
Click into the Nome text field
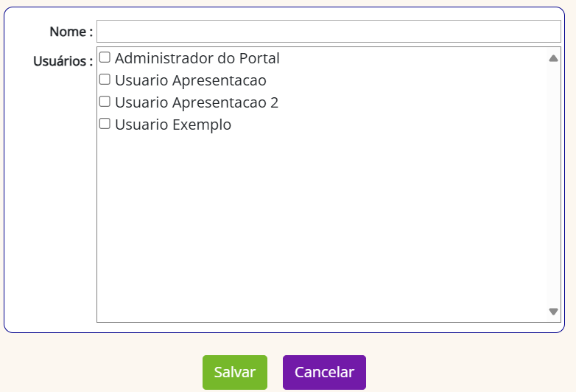(329, 32)
